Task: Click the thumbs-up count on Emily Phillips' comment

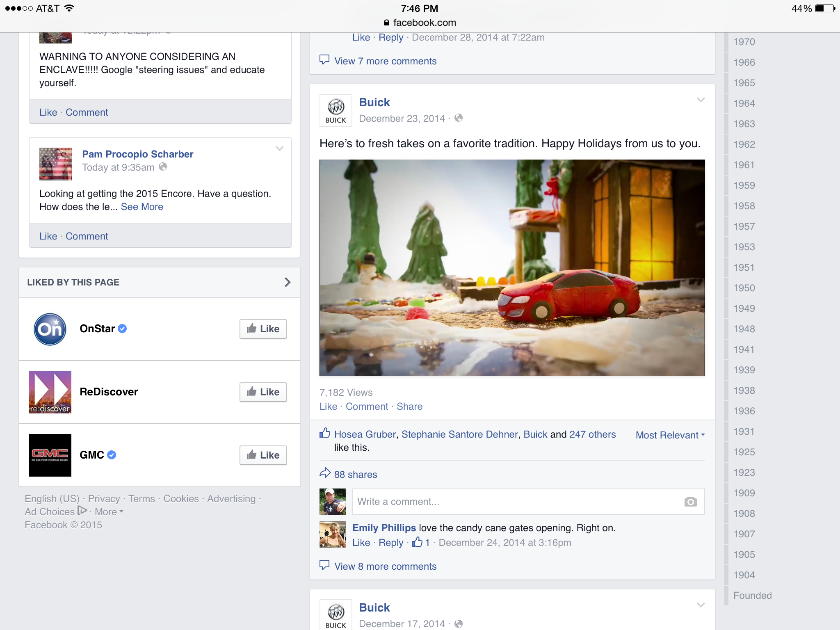Action: tap(421, 542)
